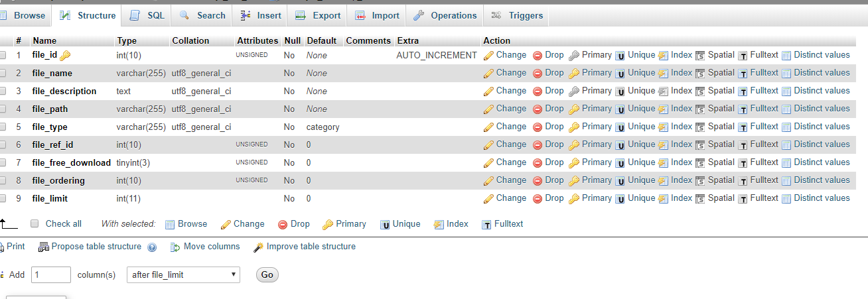The height and width of the screenshot is (299, 868).
Task: Click the Unique icon for file_ref_id row
Action: click(x=620, y=145)
